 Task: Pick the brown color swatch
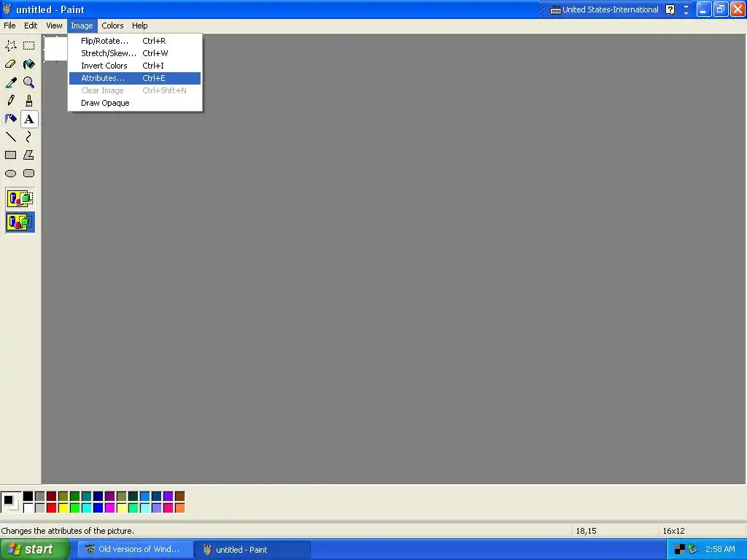click(179, 497)
